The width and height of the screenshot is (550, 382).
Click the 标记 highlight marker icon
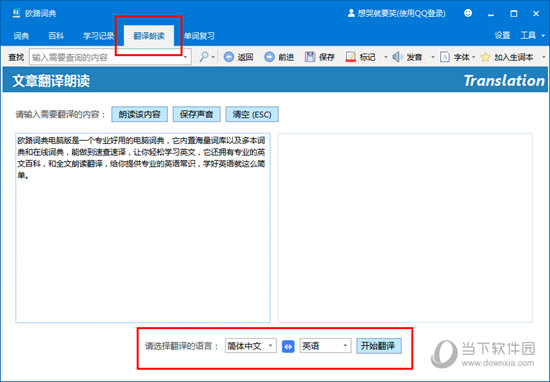tap(351, 57)
